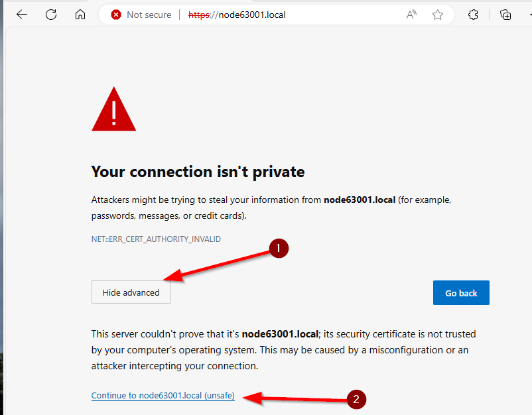The width and height of the screenshot is (532, 415).
Task: Follow Continue to node63001.local (unsafe) link
Action: [x=163, y=396]
